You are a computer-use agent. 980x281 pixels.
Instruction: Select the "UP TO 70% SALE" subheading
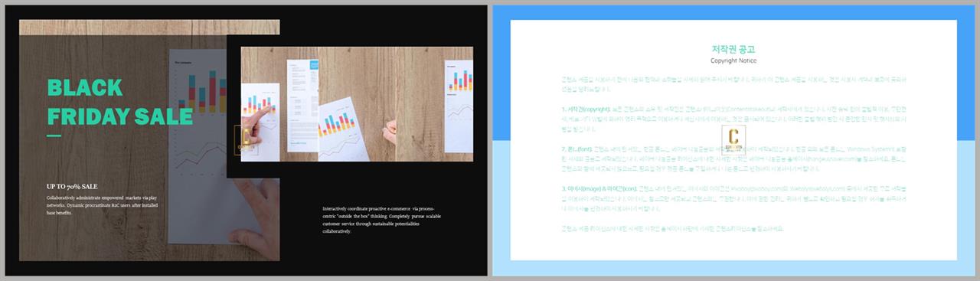pyautogui.click(x=72, y=186)
